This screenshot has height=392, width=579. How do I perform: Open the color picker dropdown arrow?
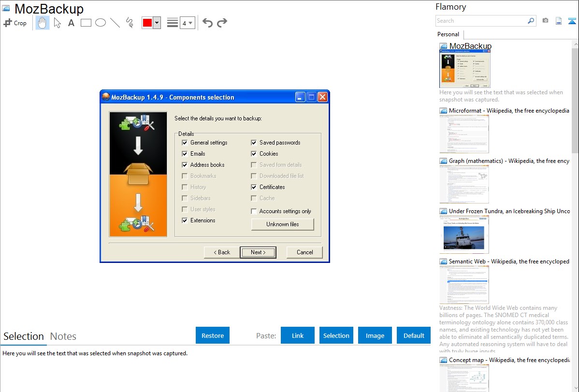point(157,23)
